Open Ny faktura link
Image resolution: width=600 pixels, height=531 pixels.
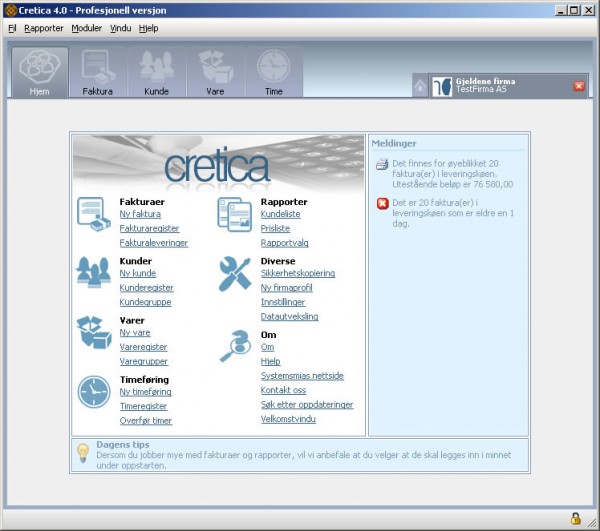tap(140, 214)
